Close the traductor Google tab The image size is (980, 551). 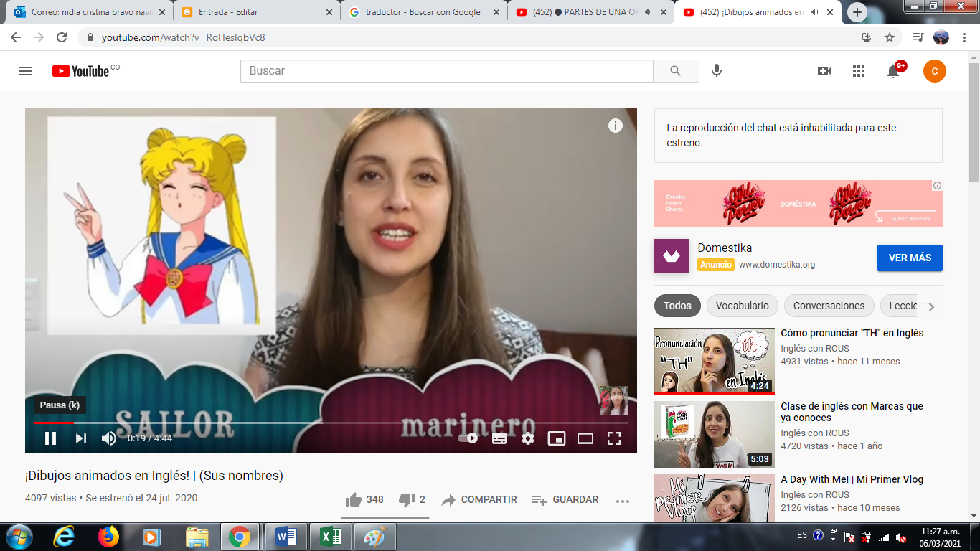click(x=496, y=12)
